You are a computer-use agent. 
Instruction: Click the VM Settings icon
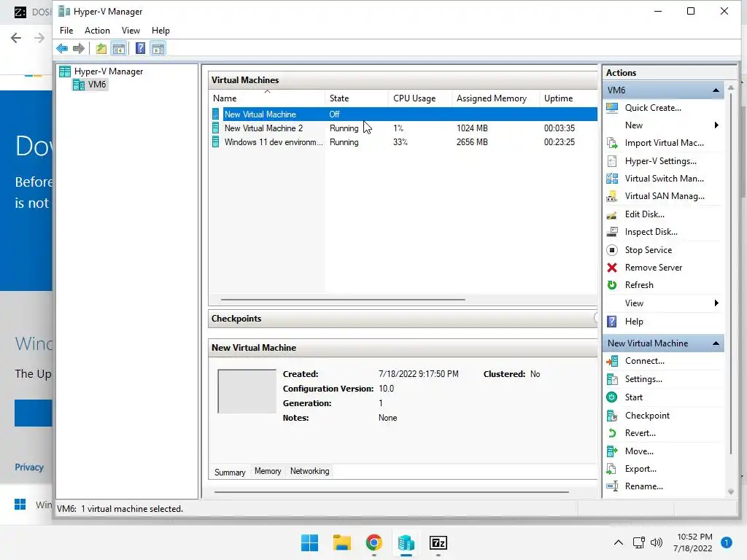pyautogui.click(x=612, y=379)
